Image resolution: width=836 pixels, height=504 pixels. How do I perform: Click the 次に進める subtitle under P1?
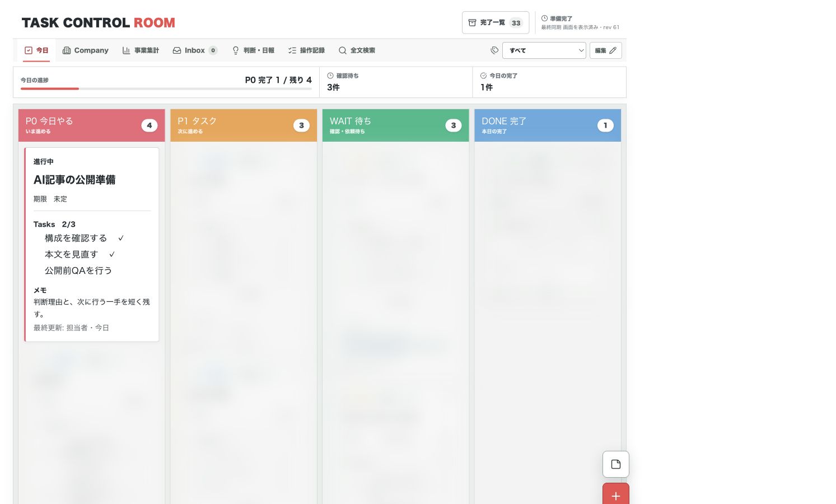pos(190,132)
